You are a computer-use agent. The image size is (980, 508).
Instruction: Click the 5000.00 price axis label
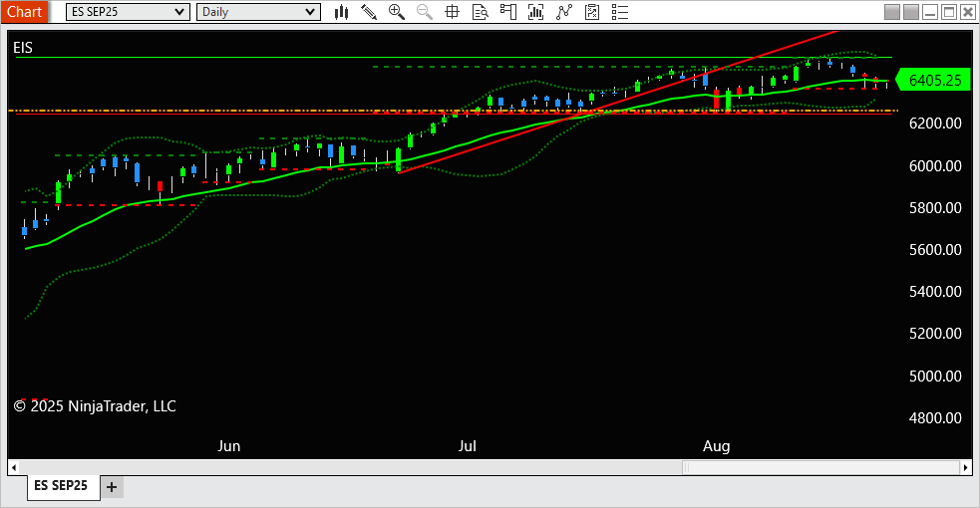pos(935,376)
